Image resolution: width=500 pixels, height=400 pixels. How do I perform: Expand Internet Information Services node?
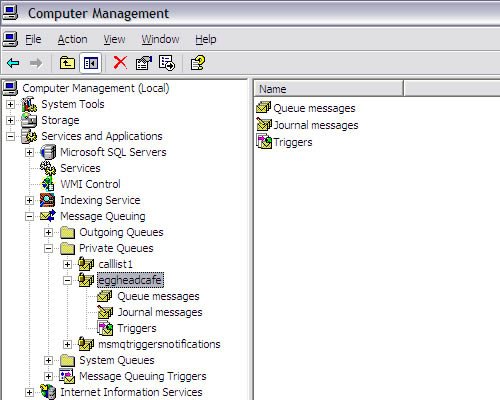tap(29, 392)
